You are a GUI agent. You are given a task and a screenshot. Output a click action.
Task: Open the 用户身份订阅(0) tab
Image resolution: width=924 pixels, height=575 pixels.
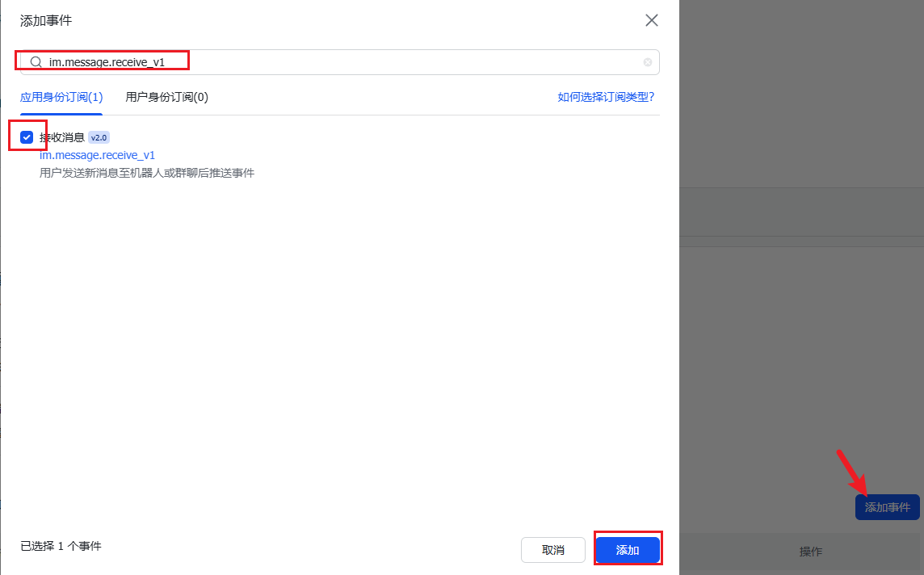(167, 97)
